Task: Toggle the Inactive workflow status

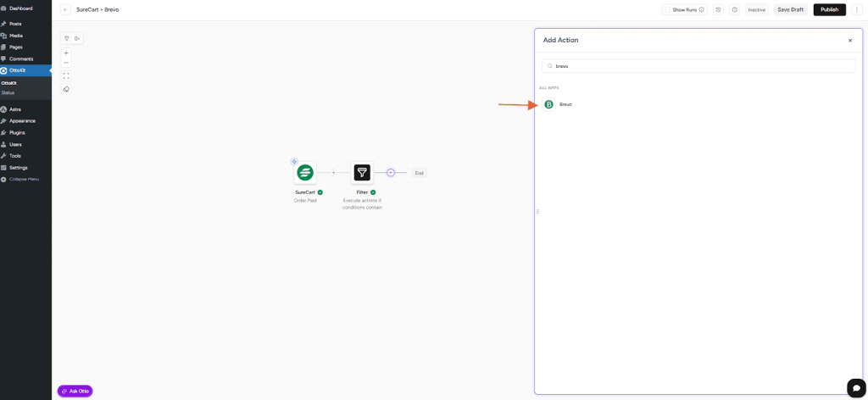Action: click(756, 9)
